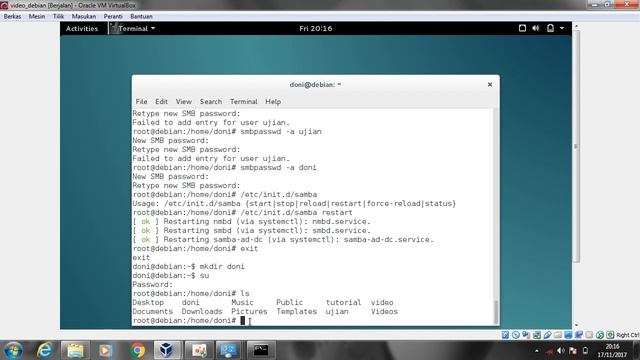Click the 'smbpasswd -a doni' command line
This screenshot has height=360, width=640.
224,167
